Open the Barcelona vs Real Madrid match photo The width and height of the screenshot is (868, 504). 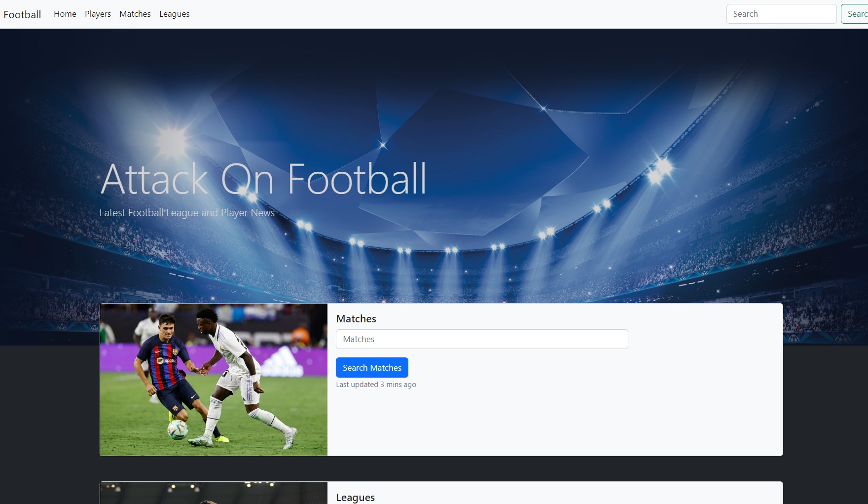click(x=214, y=379)
